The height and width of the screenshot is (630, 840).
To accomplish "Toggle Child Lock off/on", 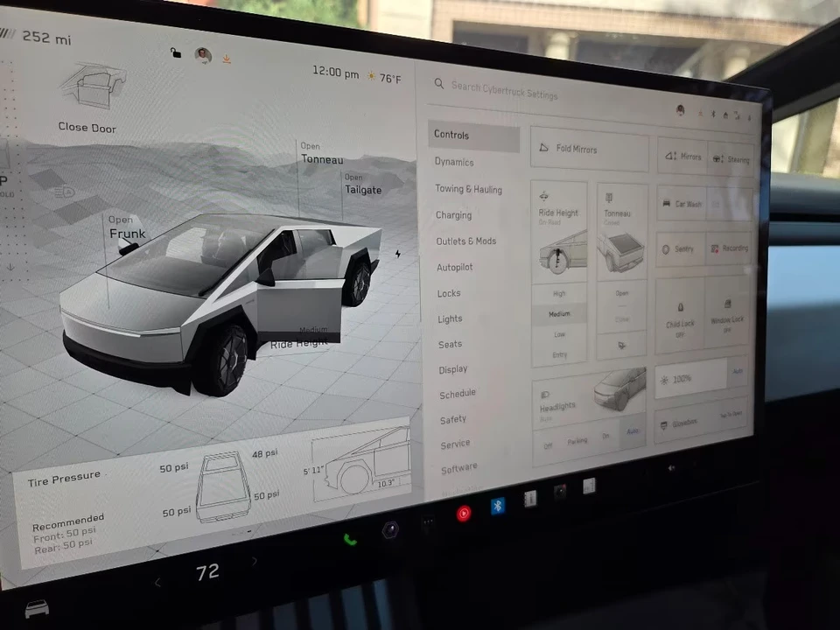I will [680, 316].
